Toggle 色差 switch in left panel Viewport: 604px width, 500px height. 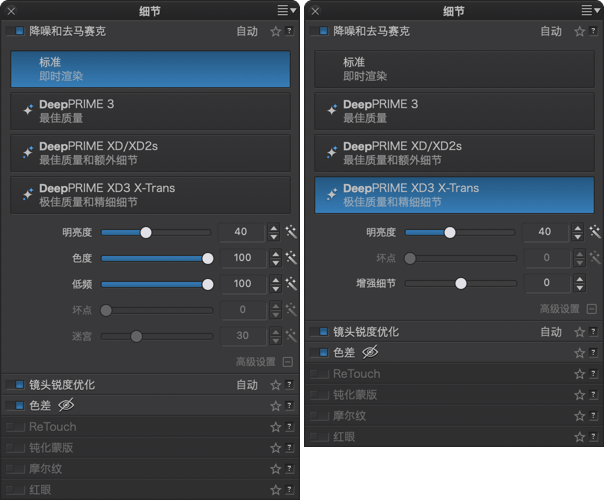(x=15, y=406)
